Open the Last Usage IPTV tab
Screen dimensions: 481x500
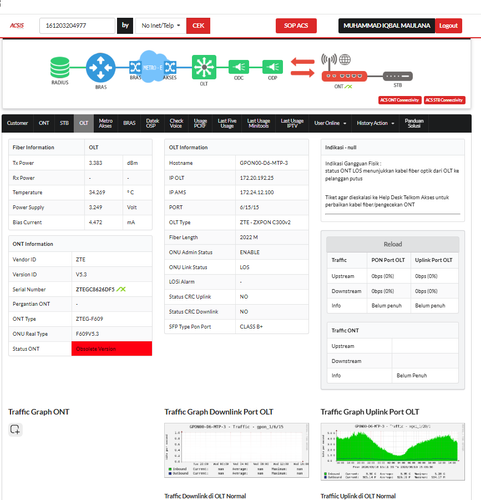point(292,123)
